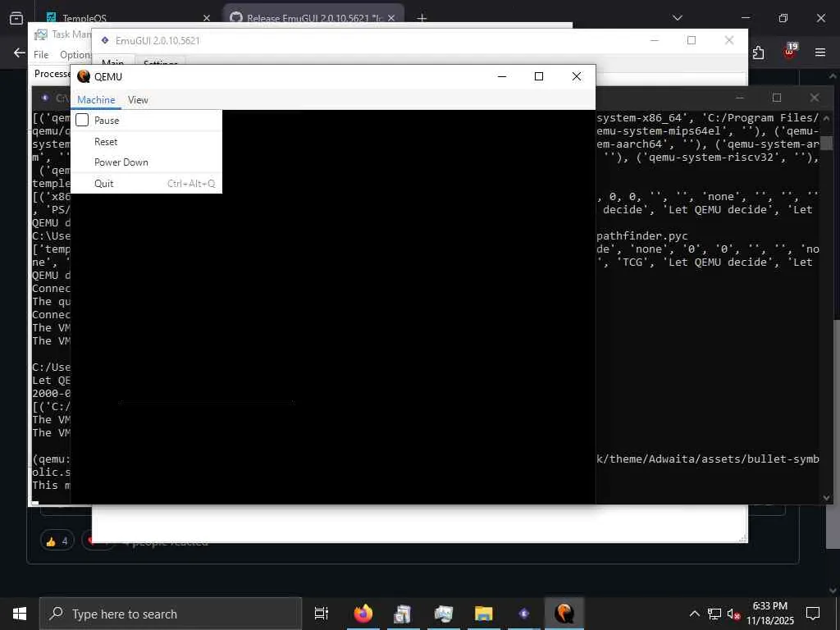
Task: Open a new browser tab
Action: pyautogui.click(x=422, y=18)
